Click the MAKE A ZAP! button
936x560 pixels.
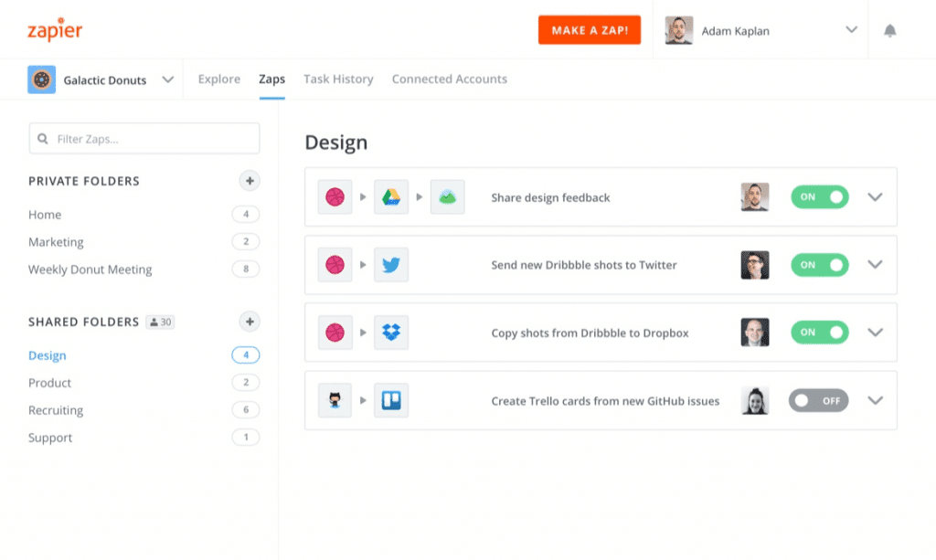(590, 28)
